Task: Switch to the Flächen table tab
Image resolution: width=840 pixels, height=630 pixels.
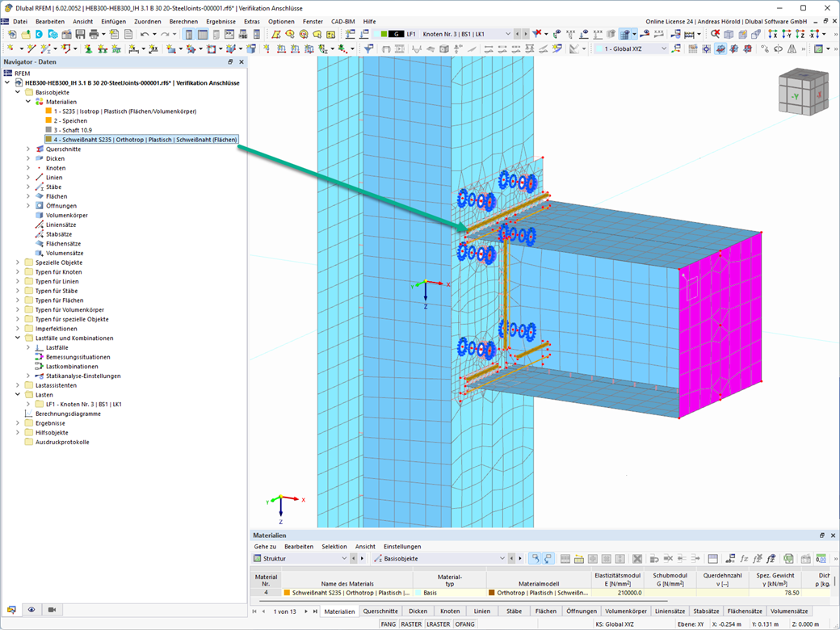Action: 545,611
